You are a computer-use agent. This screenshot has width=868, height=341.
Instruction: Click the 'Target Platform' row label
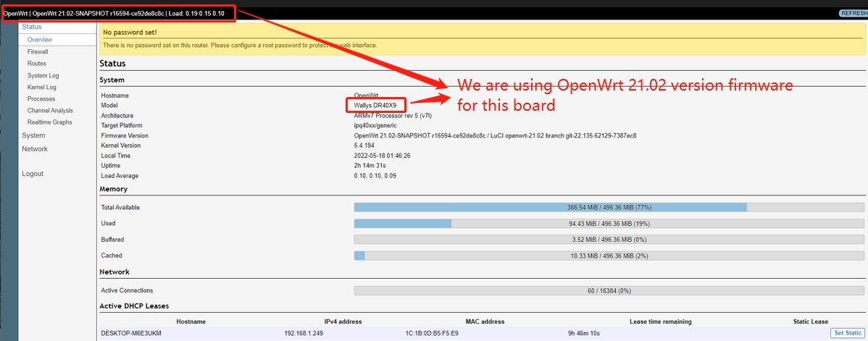(x=121, y=126)
